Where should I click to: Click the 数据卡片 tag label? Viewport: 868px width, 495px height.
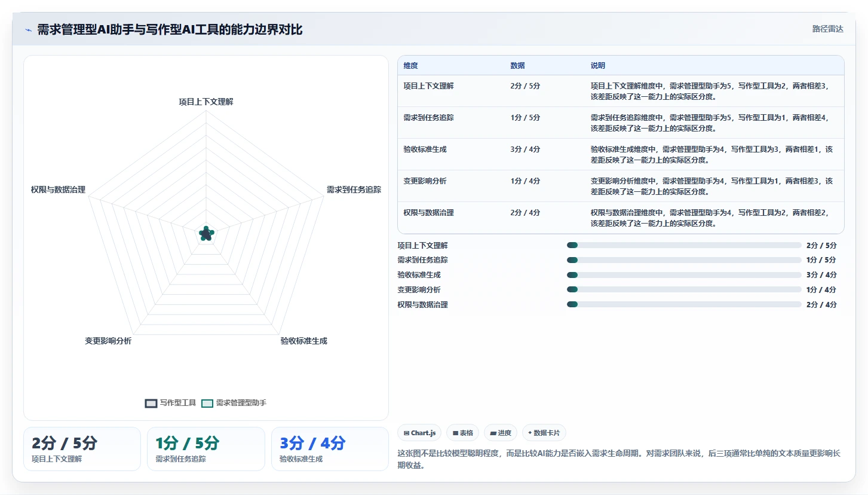(x=547, y=433)
